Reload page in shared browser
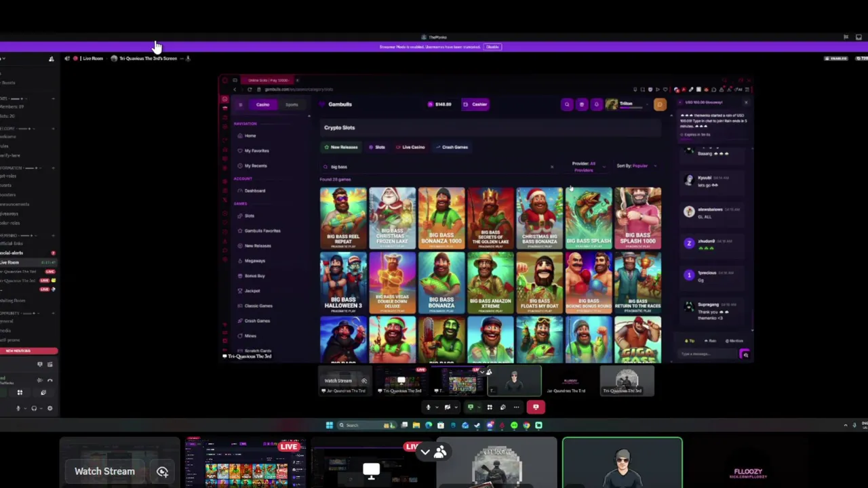 250,89
